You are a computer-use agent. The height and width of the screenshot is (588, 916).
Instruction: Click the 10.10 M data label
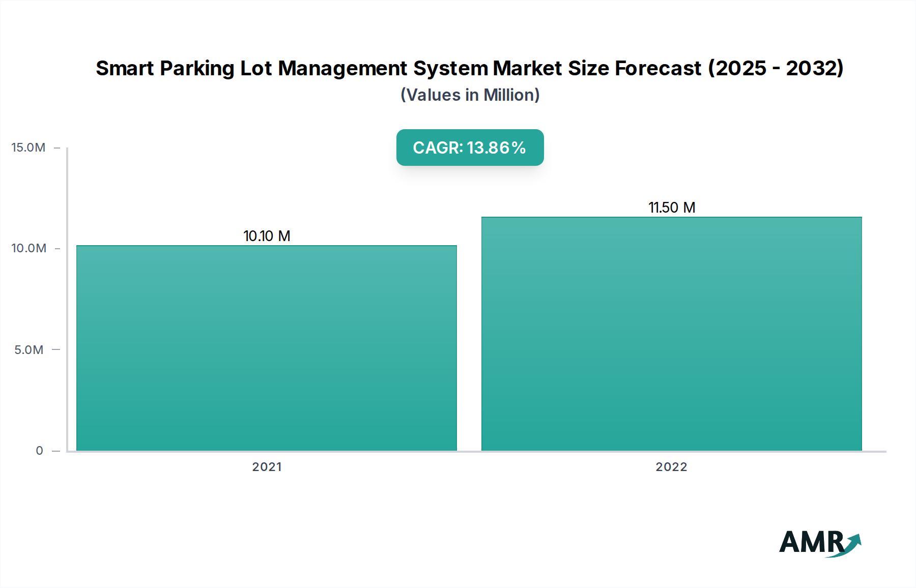coord(267,235)
